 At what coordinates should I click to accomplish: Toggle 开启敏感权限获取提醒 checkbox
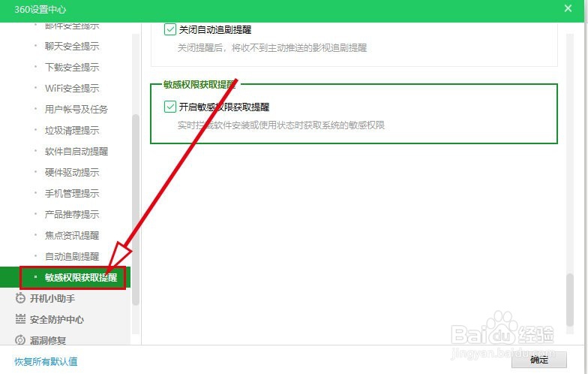pyautogui.click(x=169, y=107)
